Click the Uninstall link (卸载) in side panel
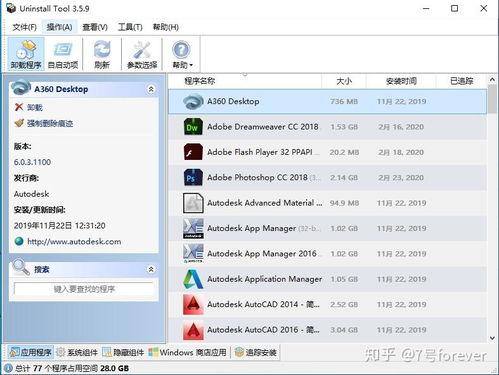 pos(35,107)
